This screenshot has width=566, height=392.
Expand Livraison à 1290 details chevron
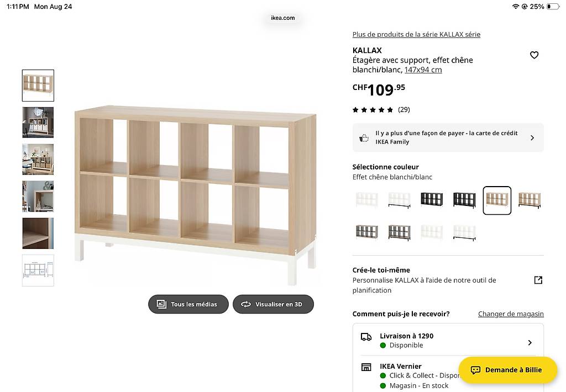pyautogui.click(x=530, y=343)
